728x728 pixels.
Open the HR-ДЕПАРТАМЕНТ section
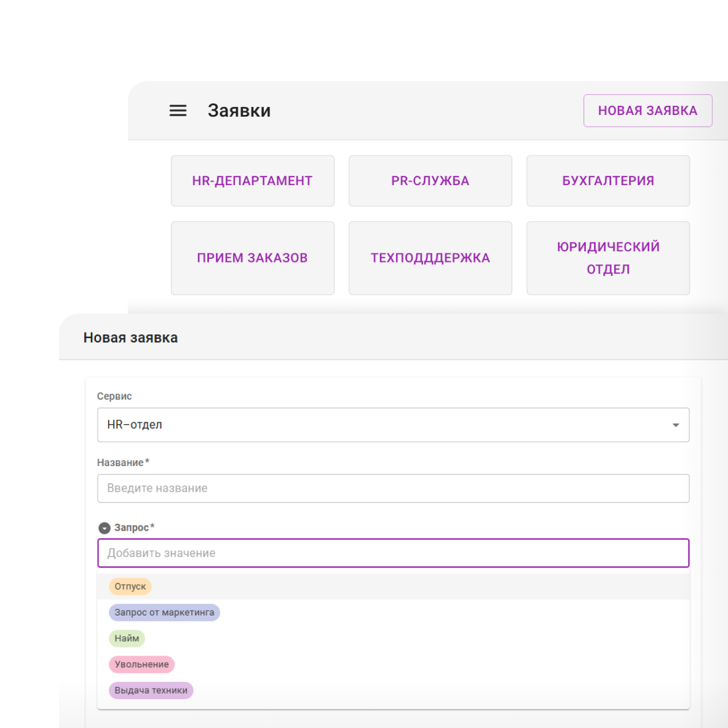tap(253, 181)
